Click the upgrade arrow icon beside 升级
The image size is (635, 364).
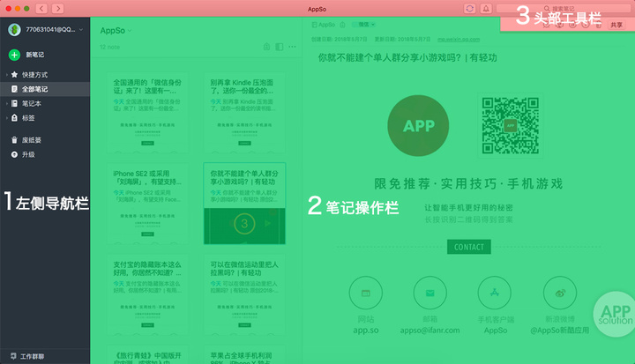[x=15, y=154]
